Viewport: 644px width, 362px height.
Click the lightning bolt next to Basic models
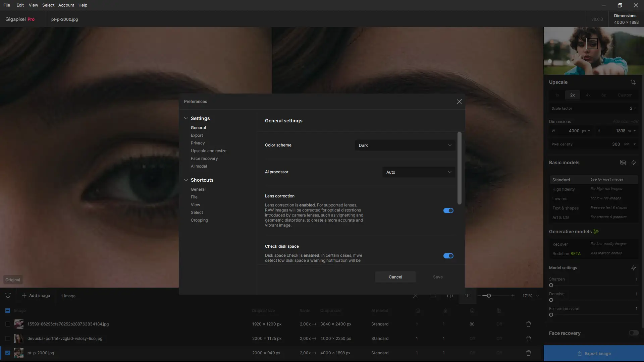tap(634, 163)
